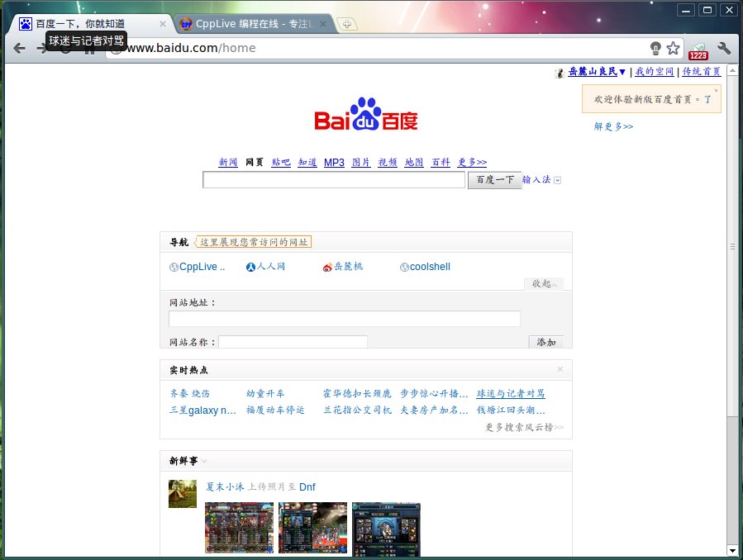Viewport: 743px width, 560px height.
Task: Click the user avatar icon beside 岳麓山良民
Action: tap(560, 73)
